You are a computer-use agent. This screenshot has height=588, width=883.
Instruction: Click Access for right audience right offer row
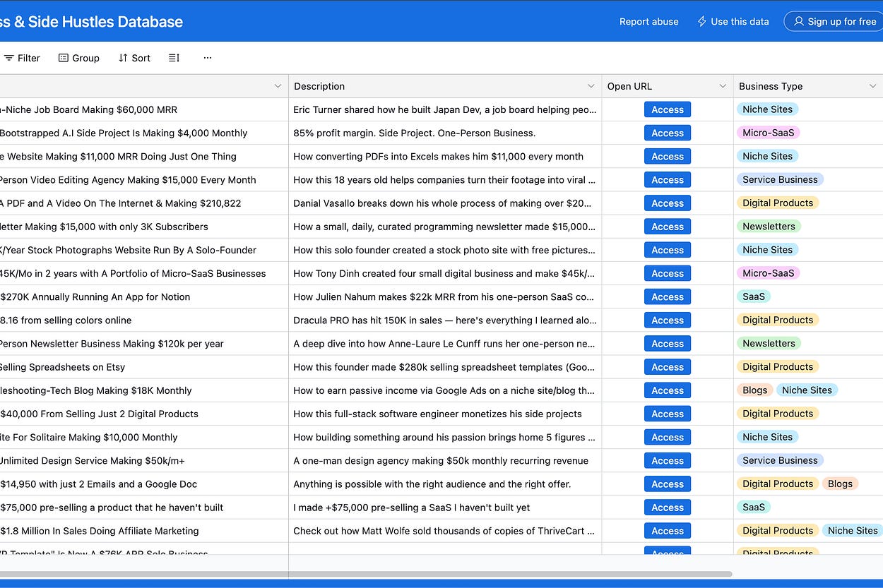pos(668,484)
